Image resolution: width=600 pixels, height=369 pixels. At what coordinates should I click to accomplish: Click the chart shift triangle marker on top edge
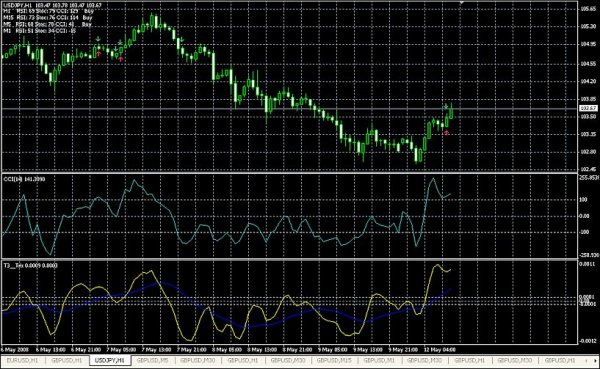(462, 3)
